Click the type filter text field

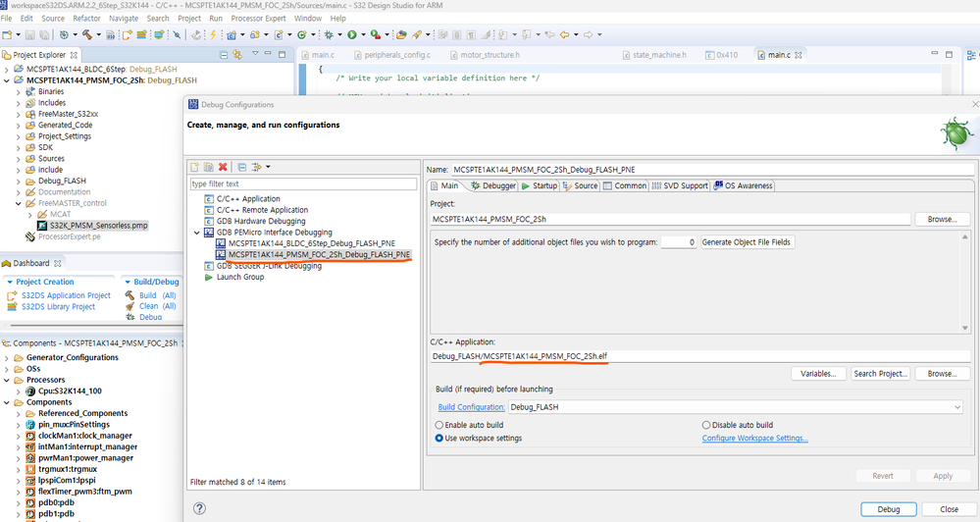(303, 183)
